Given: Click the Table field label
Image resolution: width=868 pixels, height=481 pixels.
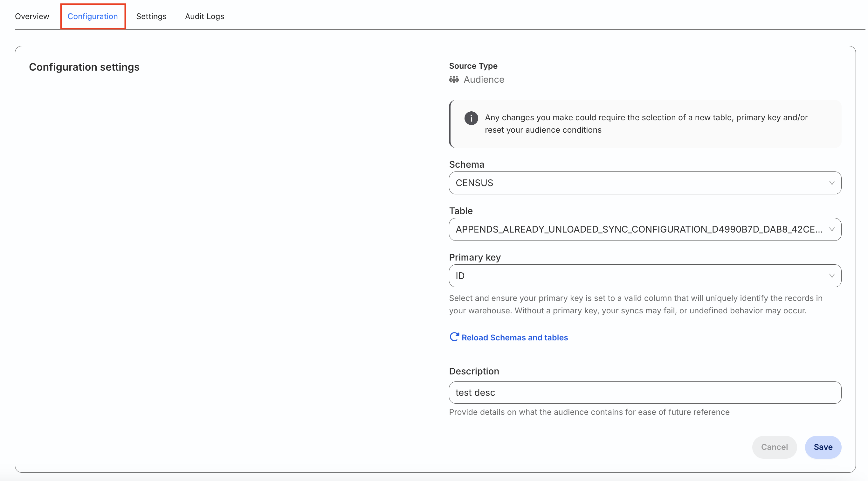Looking at the screenshot, I should tap(461, 211).
